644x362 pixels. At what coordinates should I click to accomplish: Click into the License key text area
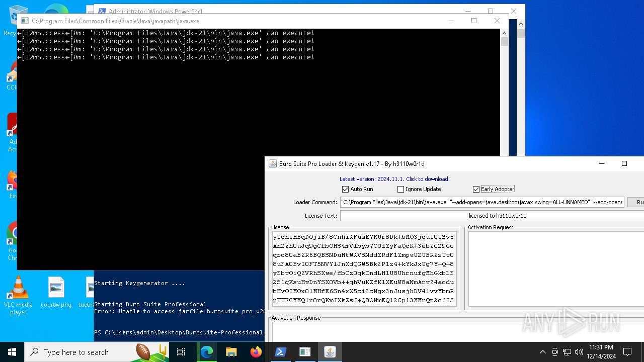coord(364,269)
